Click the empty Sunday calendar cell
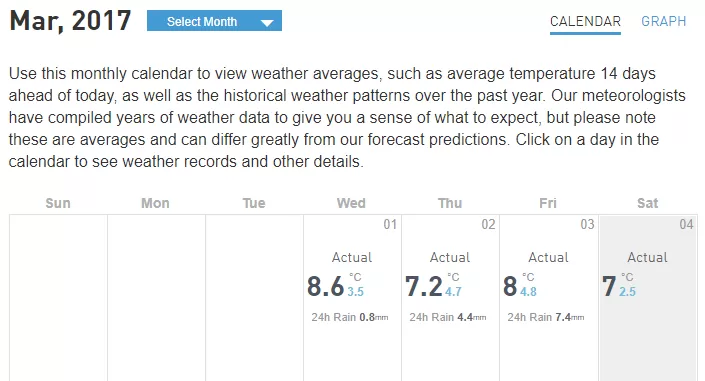Viewport: 705px width, 381px height. (x=58, y=298)
